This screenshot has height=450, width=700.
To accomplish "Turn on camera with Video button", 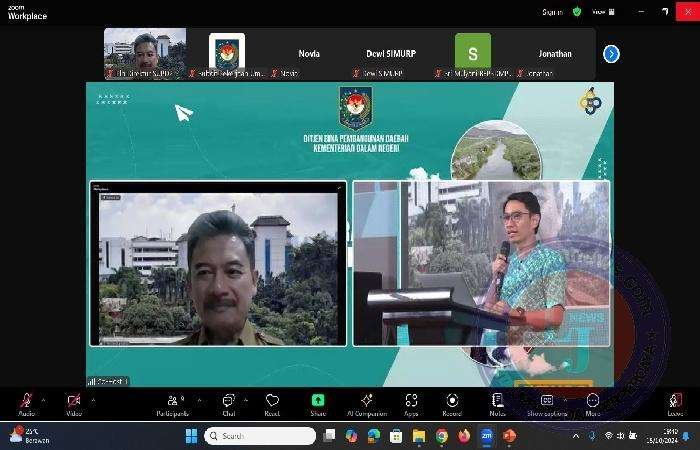I will pyautogui.click(x=73, y=402).
